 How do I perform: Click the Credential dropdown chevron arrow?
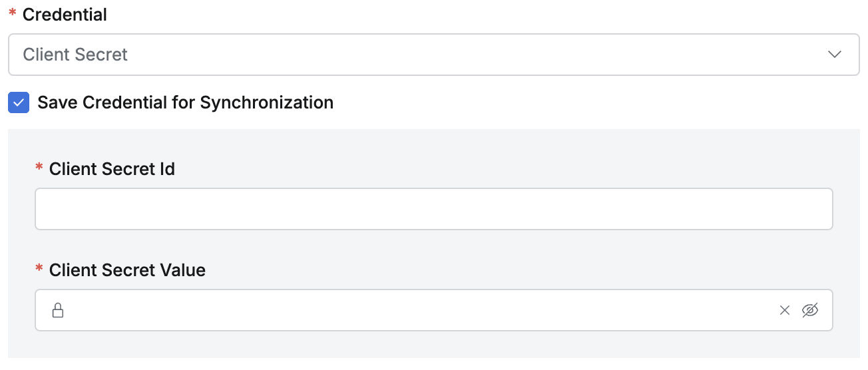pyautogui.click(x=835, y=55)
